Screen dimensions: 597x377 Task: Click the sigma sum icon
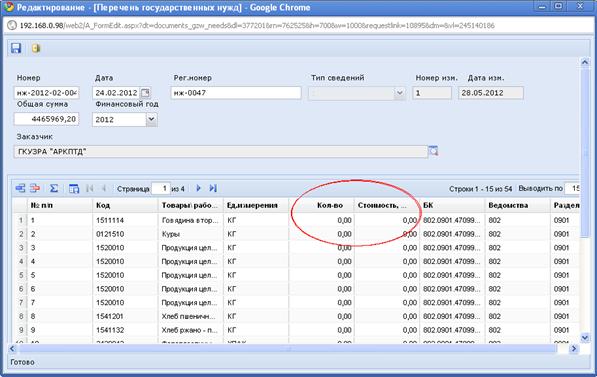[x=54, y=188]
